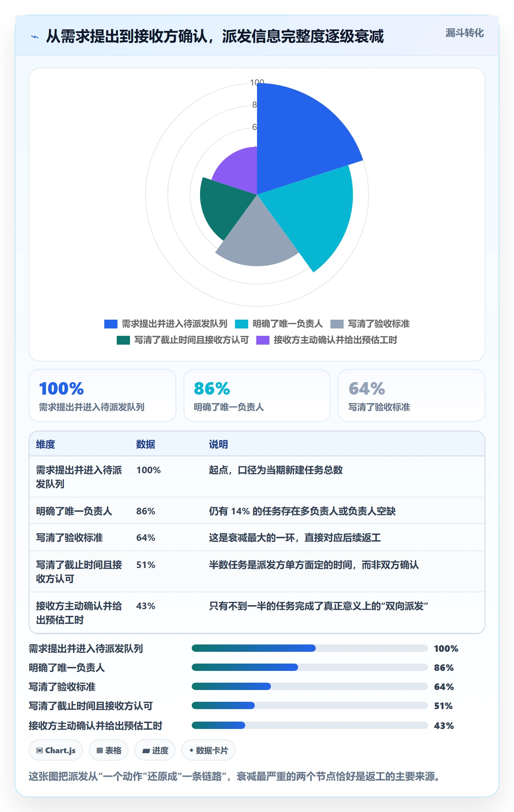Toggle the gray legend swatch 写清了验收标准
The height and width of the screenshot is (812, 514).
click(337, 324)
